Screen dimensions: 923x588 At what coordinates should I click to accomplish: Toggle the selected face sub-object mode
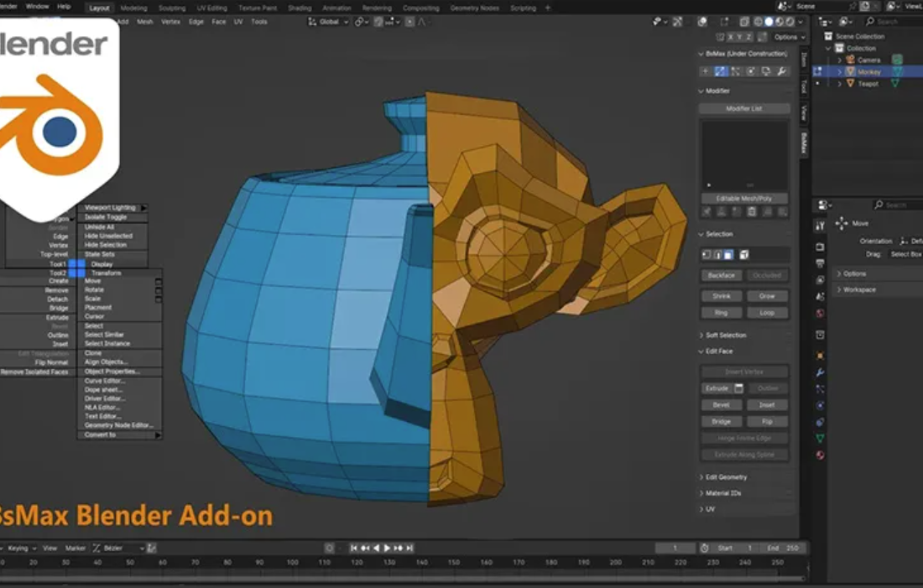coord(728,255)
